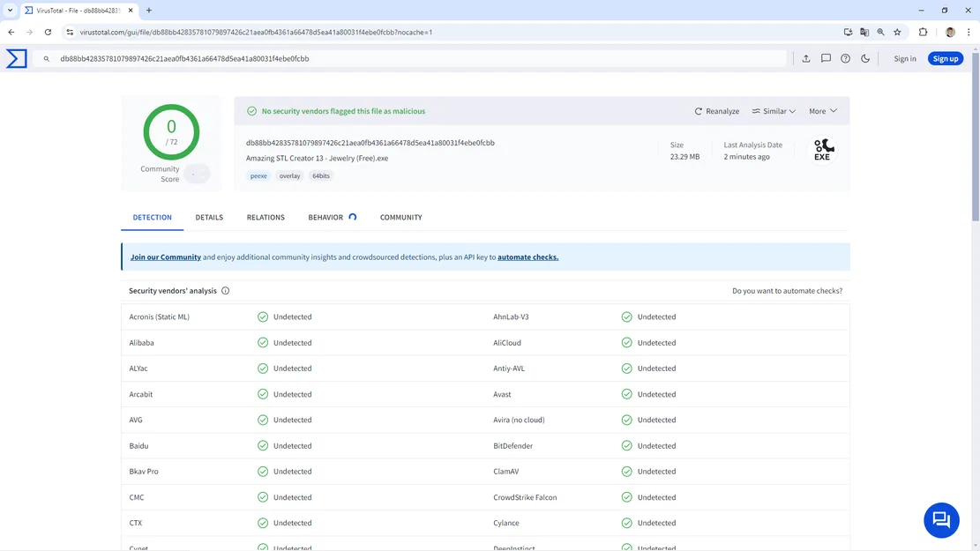The height and width of the screenshot is (551, 980).
Task: Click the automate checks link
Action: (x=527, y=257)
